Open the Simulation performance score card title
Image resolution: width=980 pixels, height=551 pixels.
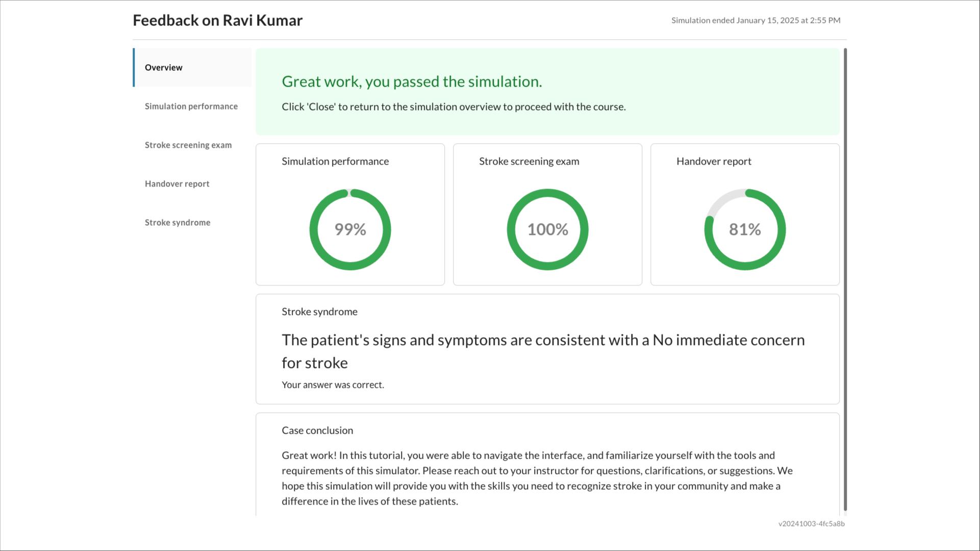pyautogui.click(x=335, y=161)
